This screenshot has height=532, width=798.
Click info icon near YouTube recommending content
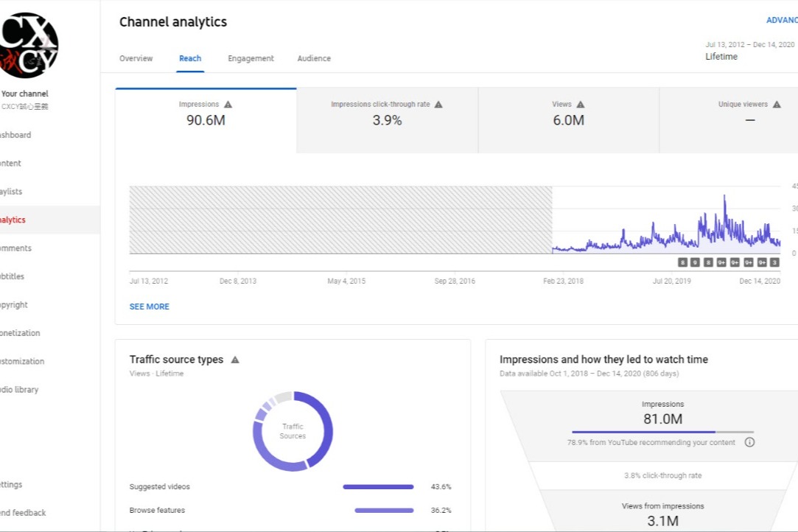point(749,443)
